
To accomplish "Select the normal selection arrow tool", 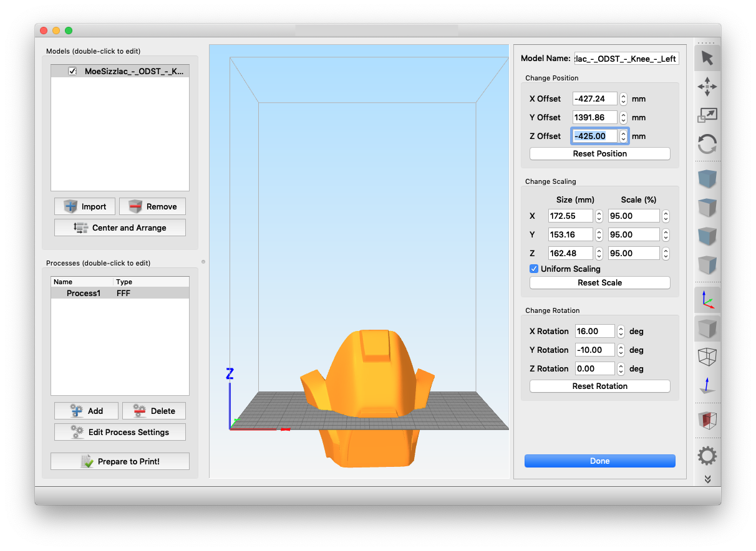I will [707, 58].
